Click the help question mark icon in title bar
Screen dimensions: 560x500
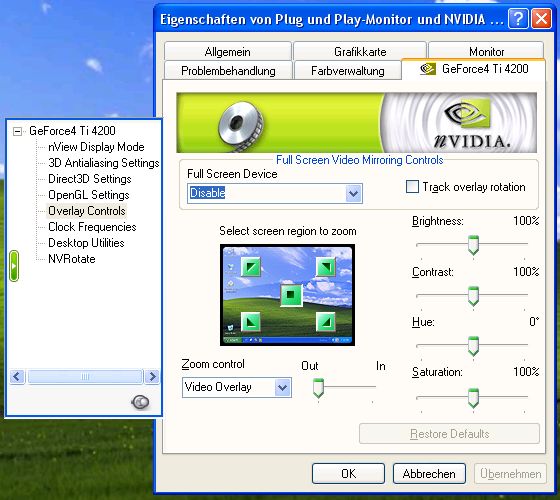518,18
